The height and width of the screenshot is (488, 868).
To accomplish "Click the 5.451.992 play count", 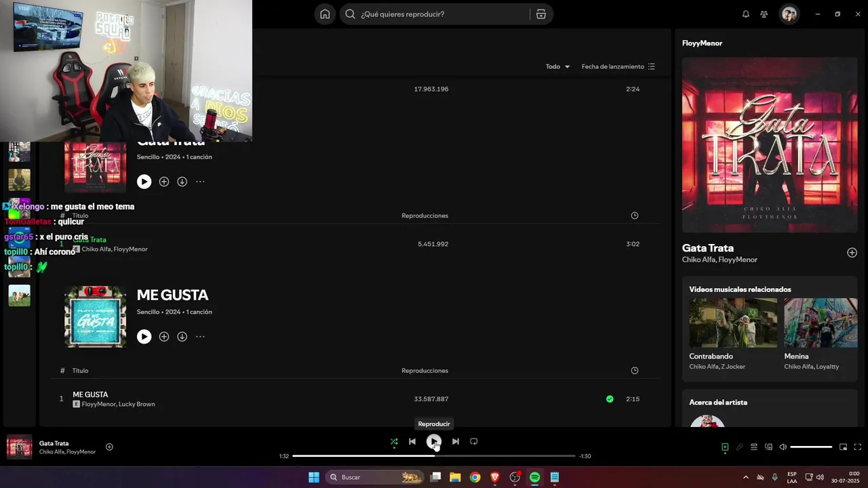I will click(433, 244).
